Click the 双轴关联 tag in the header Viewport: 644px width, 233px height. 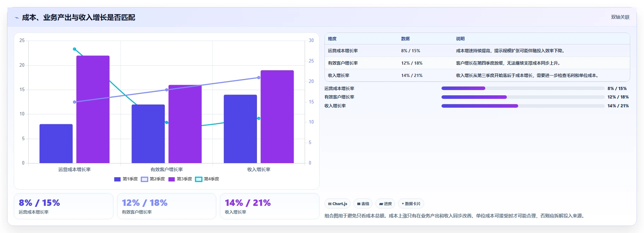pyautogui.click(x=620, y=17)
